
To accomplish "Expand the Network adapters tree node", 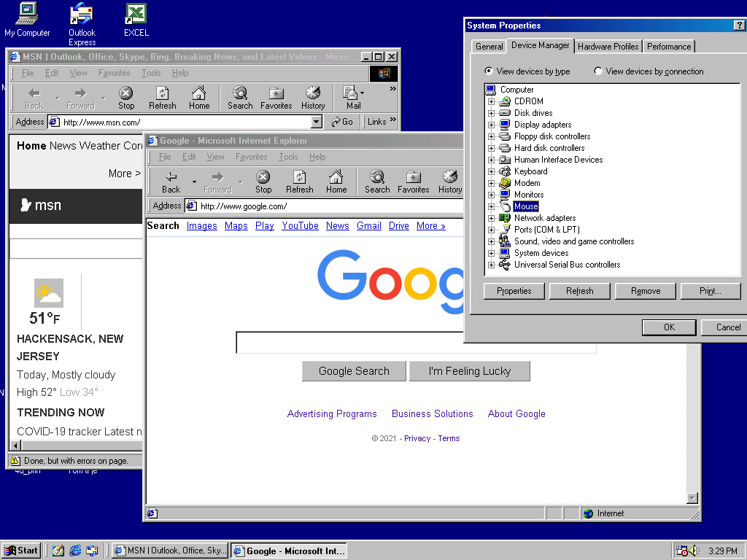I will pos(491,218).
